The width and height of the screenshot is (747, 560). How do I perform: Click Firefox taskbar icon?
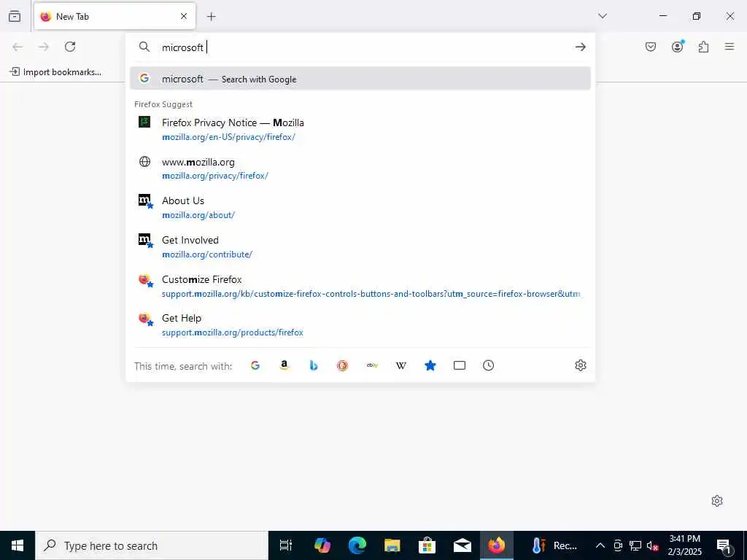(496, 545)
